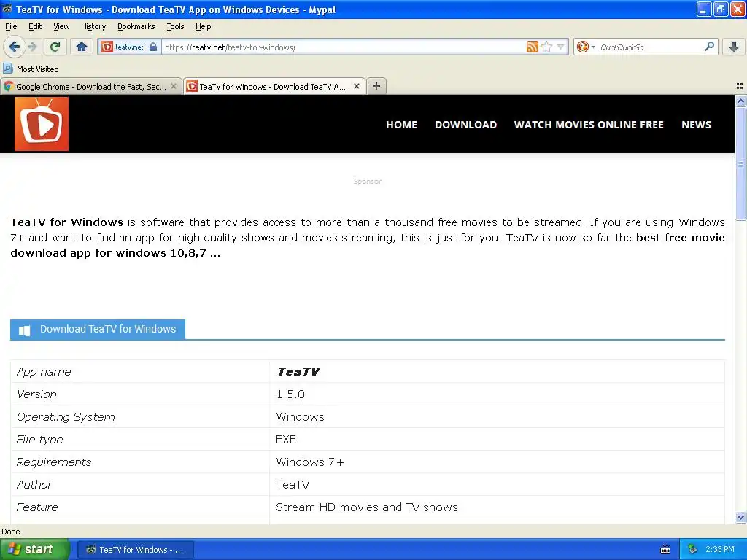Image resolution: width=747 pixels, height=560 pixels.
Task: Open the Help menu
Action: point(203,26)
